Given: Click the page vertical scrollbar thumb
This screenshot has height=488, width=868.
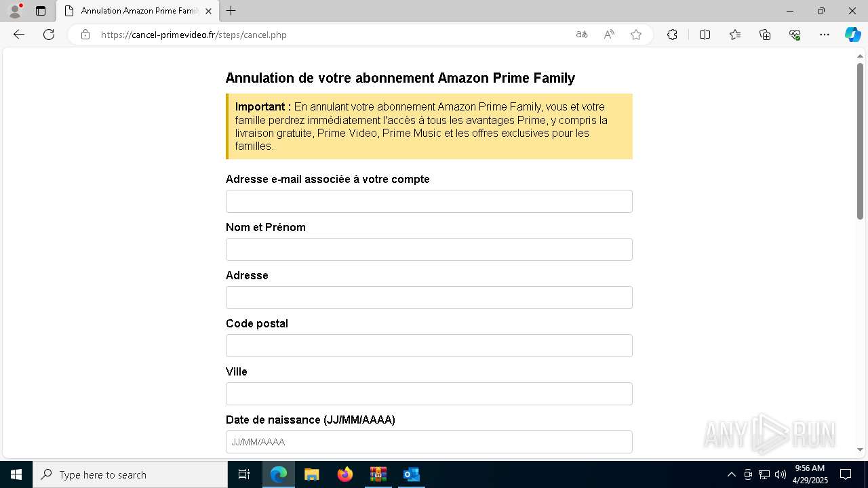Looking at the screenshot, I should coord(860,141).
